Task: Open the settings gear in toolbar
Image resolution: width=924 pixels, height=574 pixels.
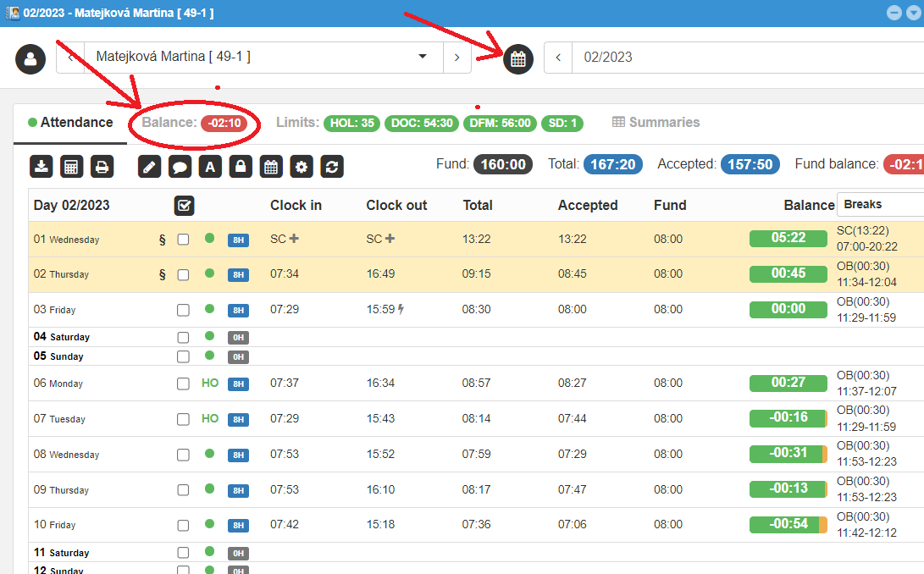Action: tap(302, 166)
